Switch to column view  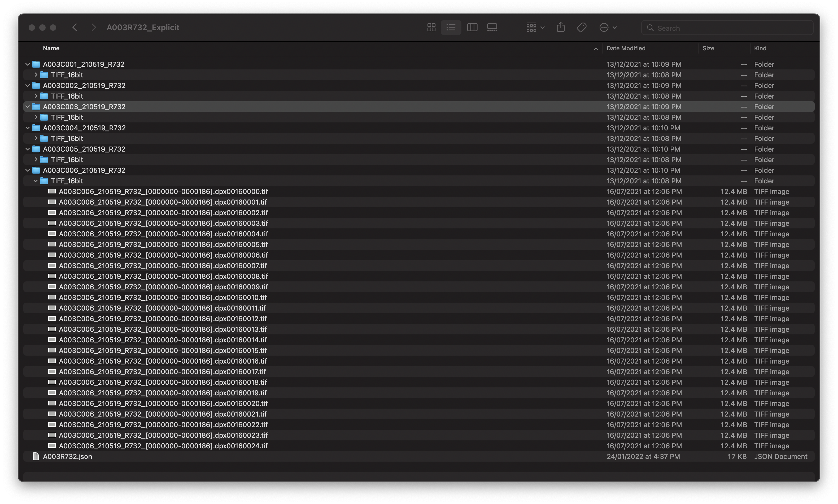point(472,28)
